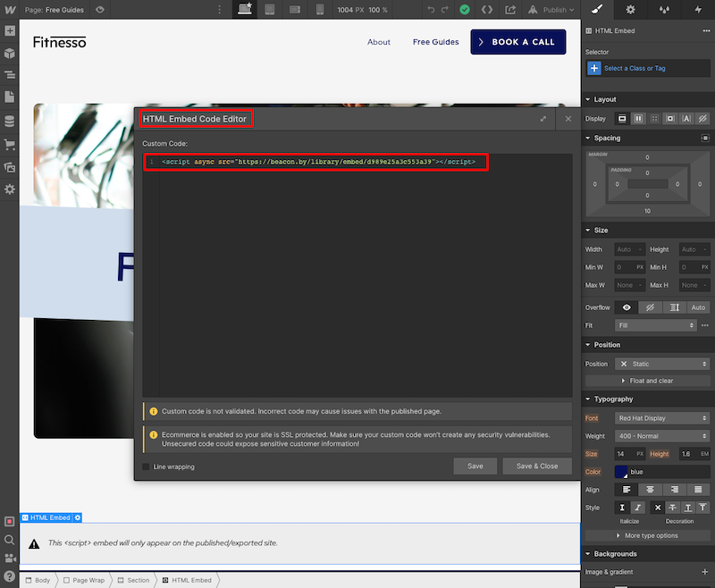Select the desktop breakpoint
715x588 pixels.
(x=245, y=10)
